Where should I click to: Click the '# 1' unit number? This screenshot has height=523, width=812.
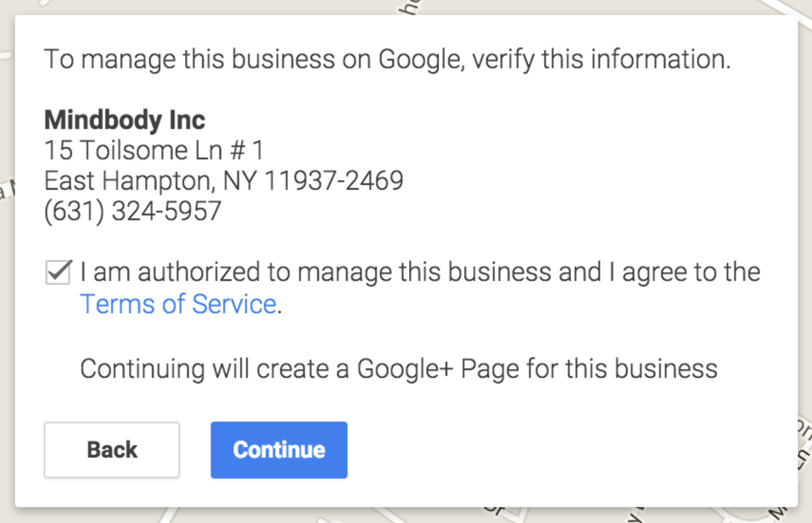coord(247,150)
